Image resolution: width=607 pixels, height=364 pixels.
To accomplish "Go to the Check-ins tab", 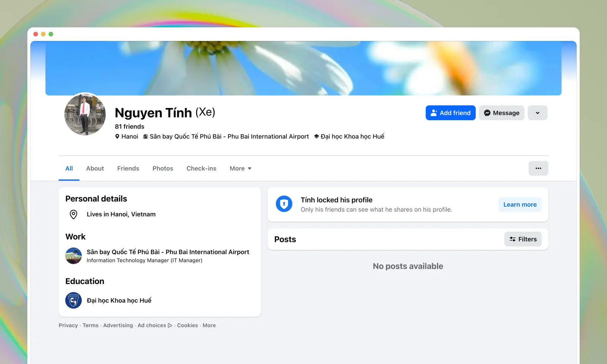I will [201, 168].
